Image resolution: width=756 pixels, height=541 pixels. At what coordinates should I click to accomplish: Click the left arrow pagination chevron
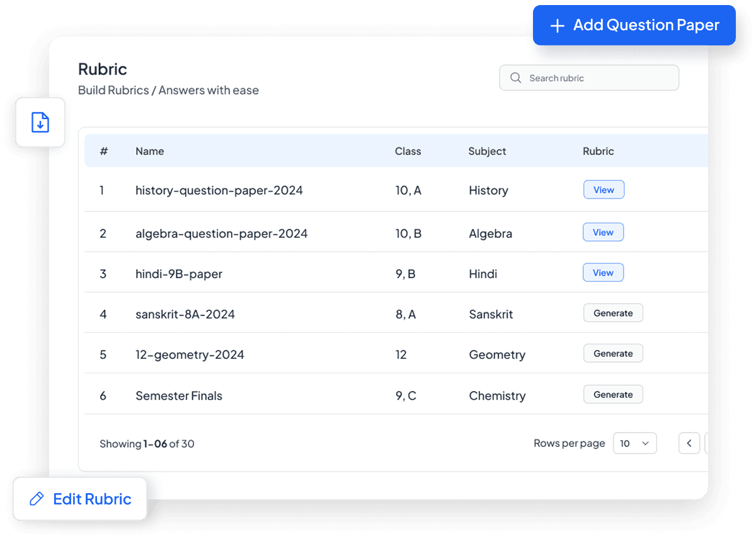(689, 443)
